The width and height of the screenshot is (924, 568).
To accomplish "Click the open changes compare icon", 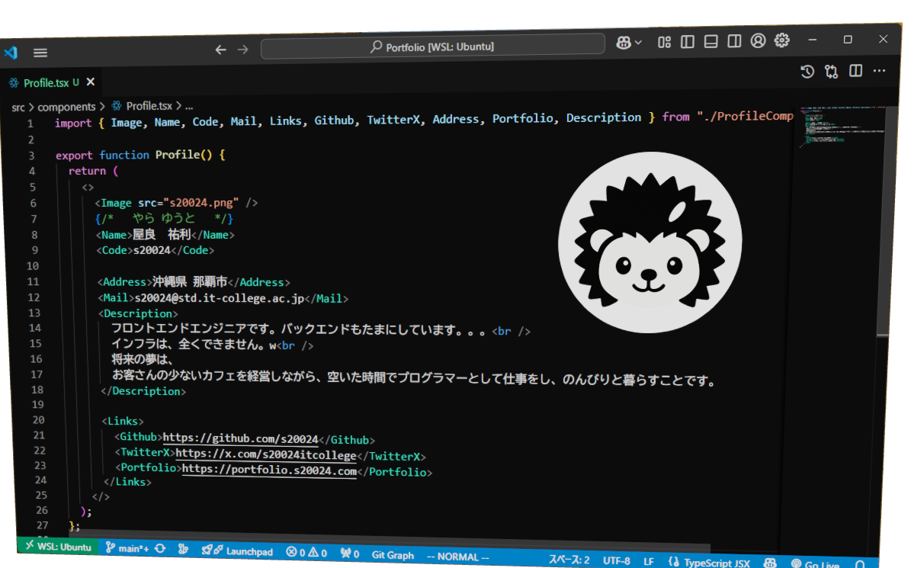I will [831, 72].
